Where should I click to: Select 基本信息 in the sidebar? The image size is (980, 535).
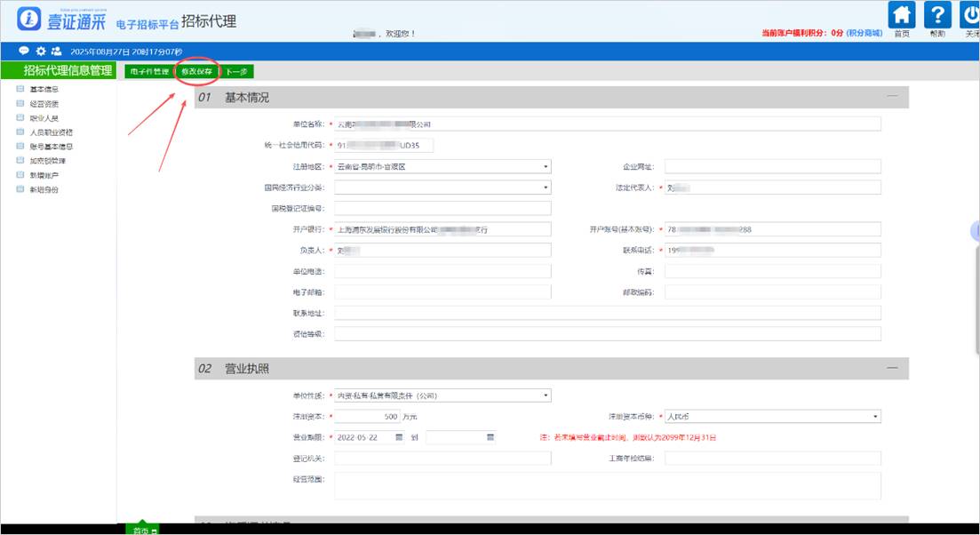click(x=44, y=89)
